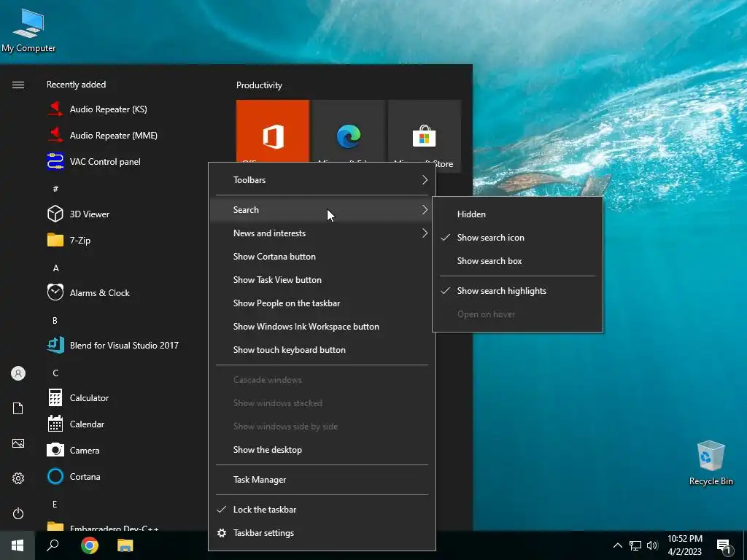Select Hidden search option
Viewport: 747px width, 560px height.
(x=517, y=214)
